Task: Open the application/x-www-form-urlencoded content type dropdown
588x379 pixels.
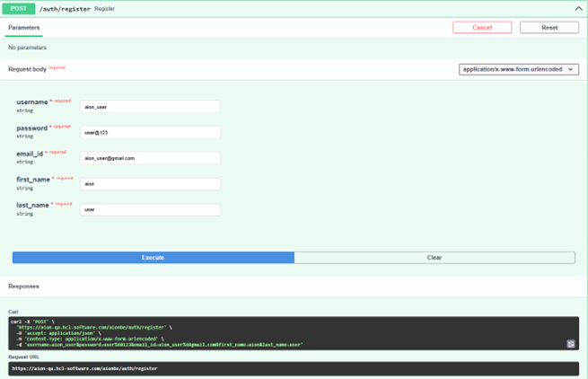Action: (519, 69)
